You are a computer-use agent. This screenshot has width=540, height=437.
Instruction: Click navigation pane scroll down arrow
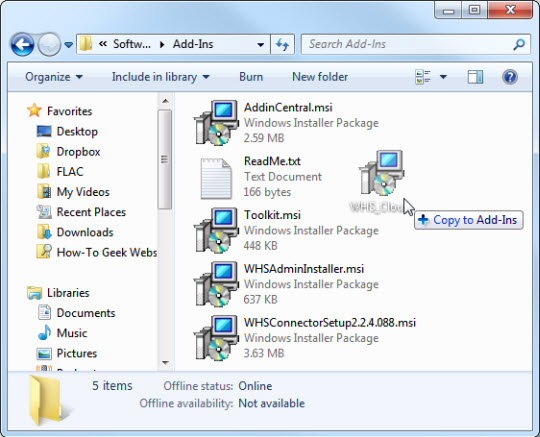(165, 362)
